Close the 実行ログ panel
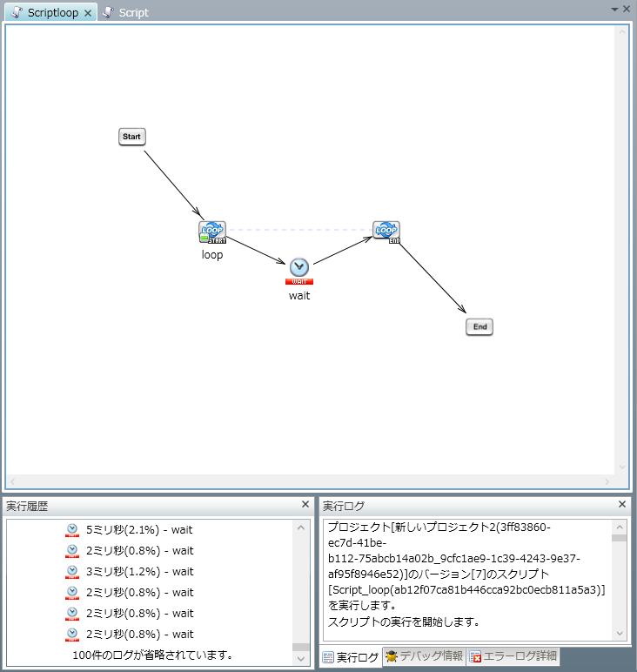 click(x=621, y=504)
